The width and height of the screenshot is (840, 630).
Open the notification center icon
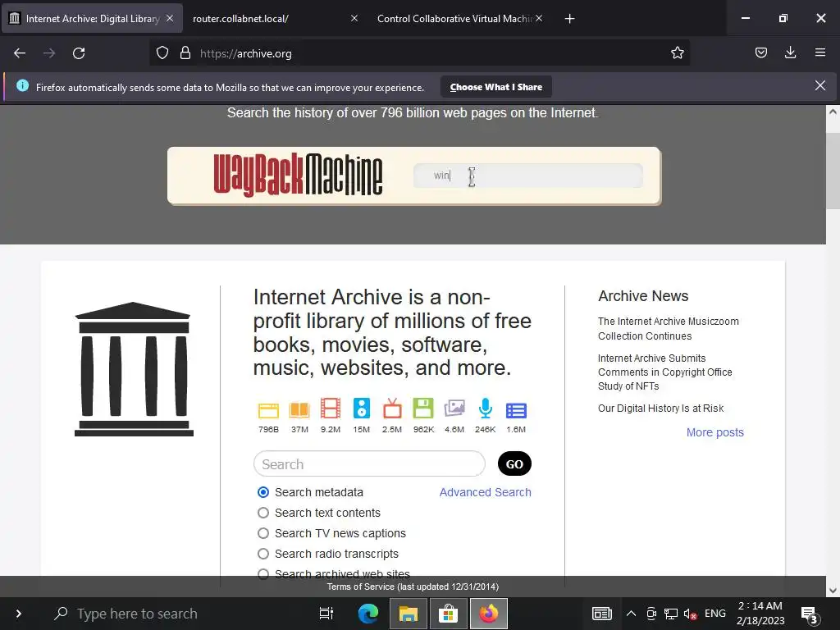pos(810,615)
